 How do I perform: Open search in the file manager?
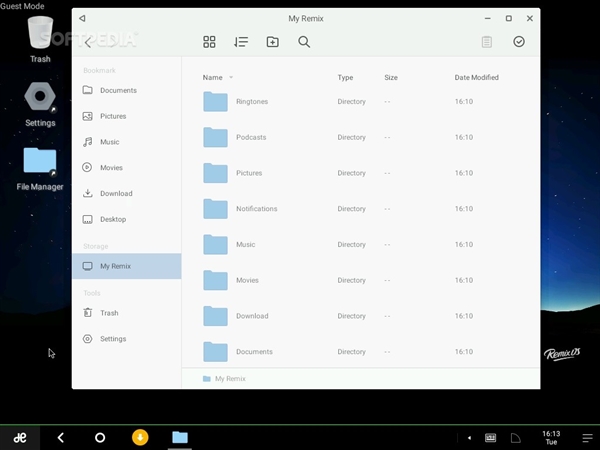[x=304, y=42]
